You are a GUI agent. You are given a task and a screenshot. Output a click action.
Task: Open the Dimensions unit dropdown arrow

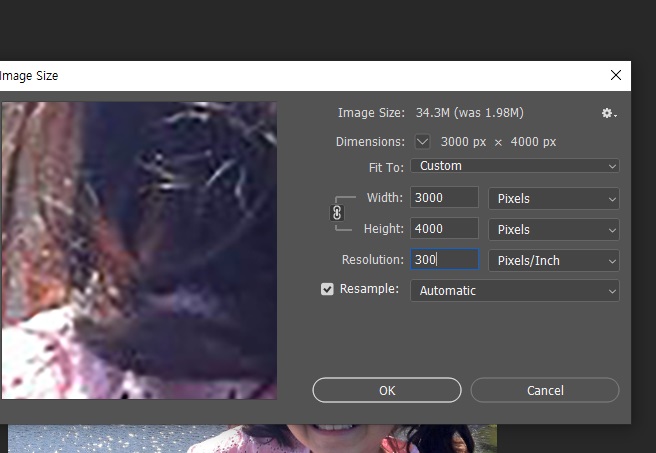tap(422, 142)
